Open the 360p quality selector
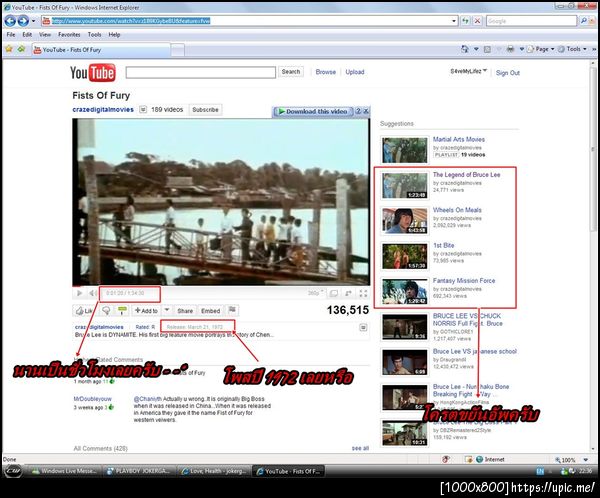This screenshot has width=600, height=498. 316,293
